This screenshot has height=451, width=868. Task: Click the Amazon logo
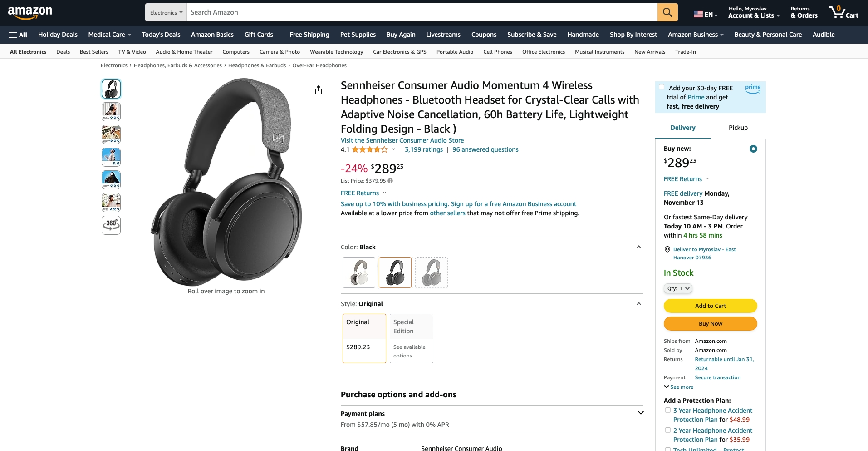click(x=30, y=13)
